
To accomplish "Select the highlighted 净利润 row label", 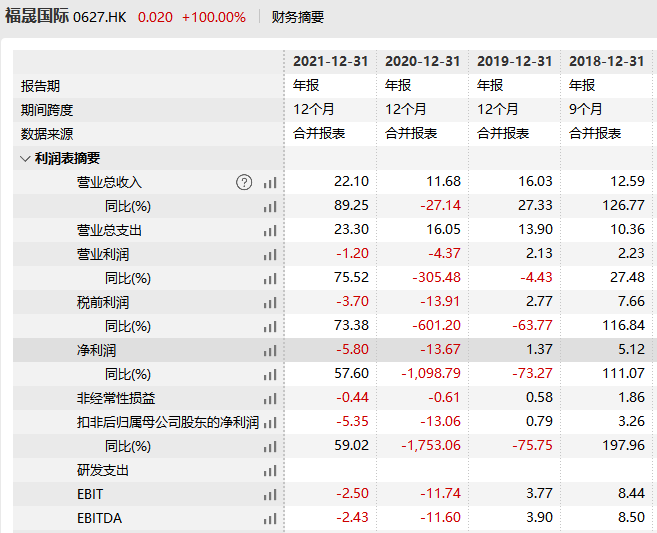I will pyautogui.click(x=96, y=350).
